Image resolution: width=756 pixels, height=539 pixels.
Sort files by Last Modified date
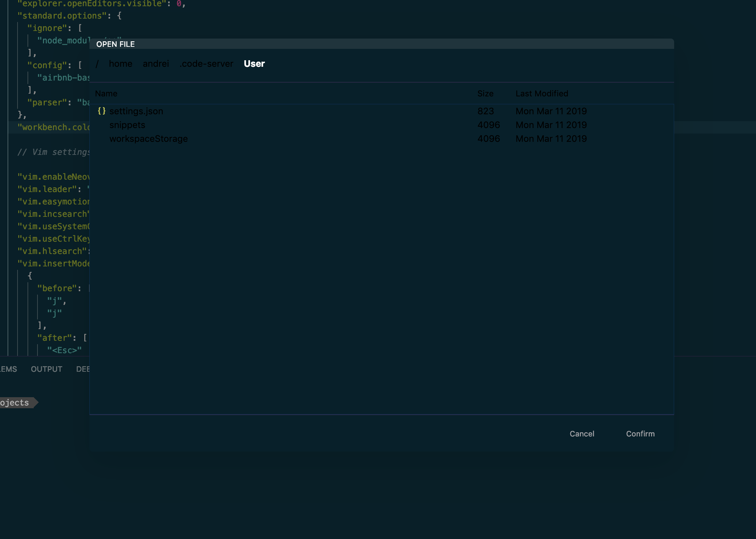click(x=542, y=93)
